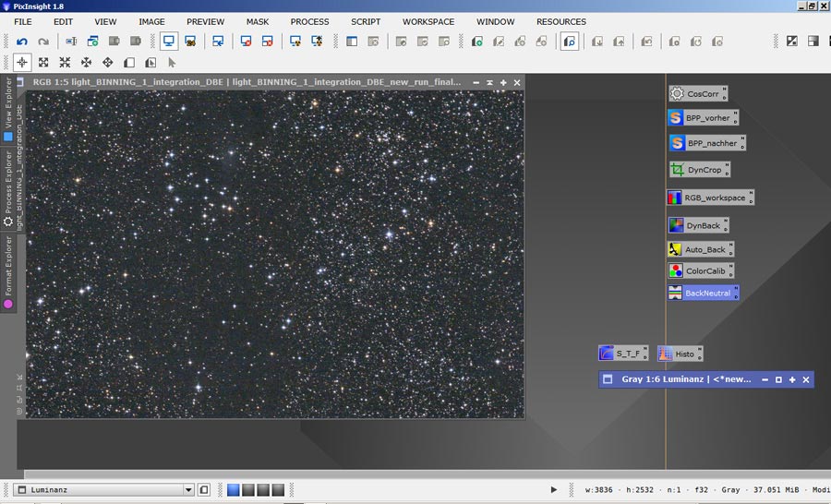Select the zoom-out collapsing arrows tool
831x504 pixels.
click(65, 63)
